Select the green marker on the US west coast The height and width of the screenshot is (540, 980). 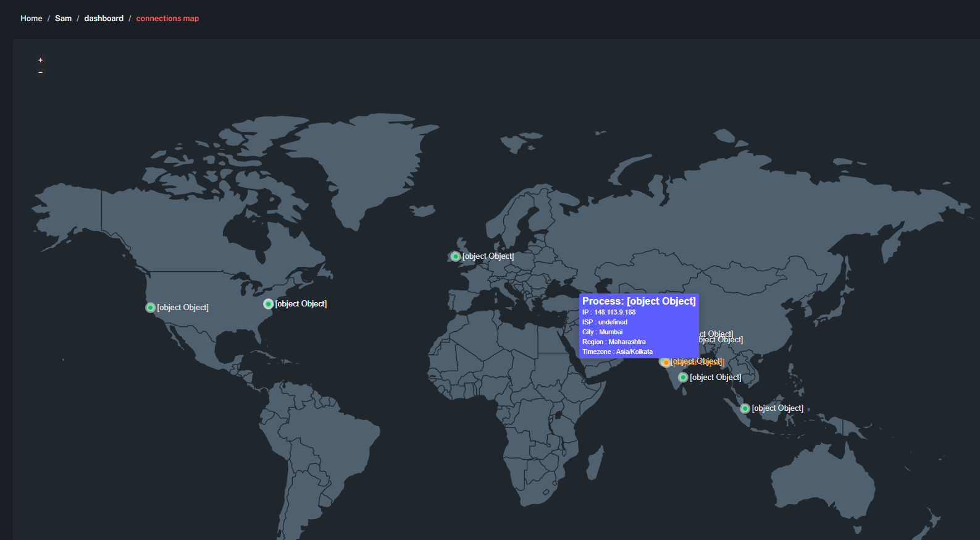[150, 308]
